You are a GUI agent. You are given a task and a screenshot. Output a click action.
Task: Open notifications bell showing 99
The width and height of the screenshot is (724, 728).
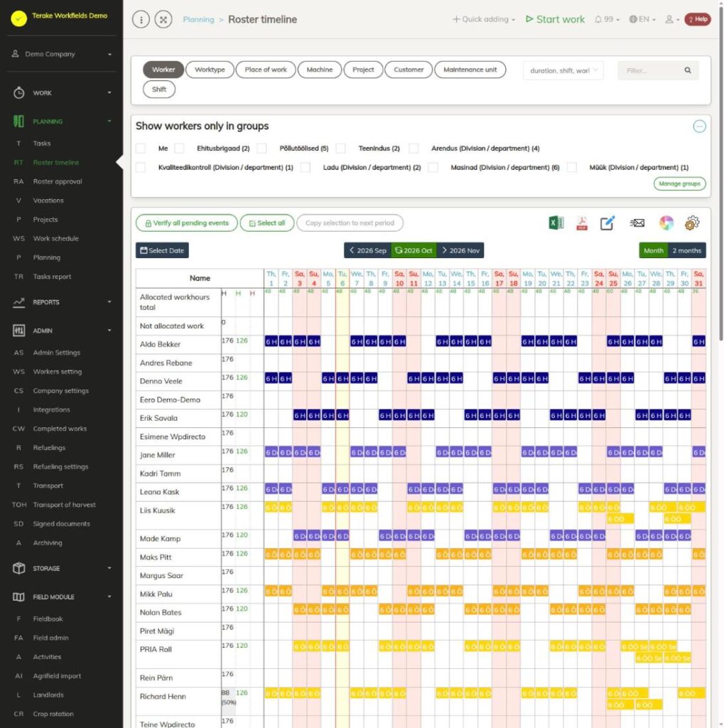[x=607, y=19]
